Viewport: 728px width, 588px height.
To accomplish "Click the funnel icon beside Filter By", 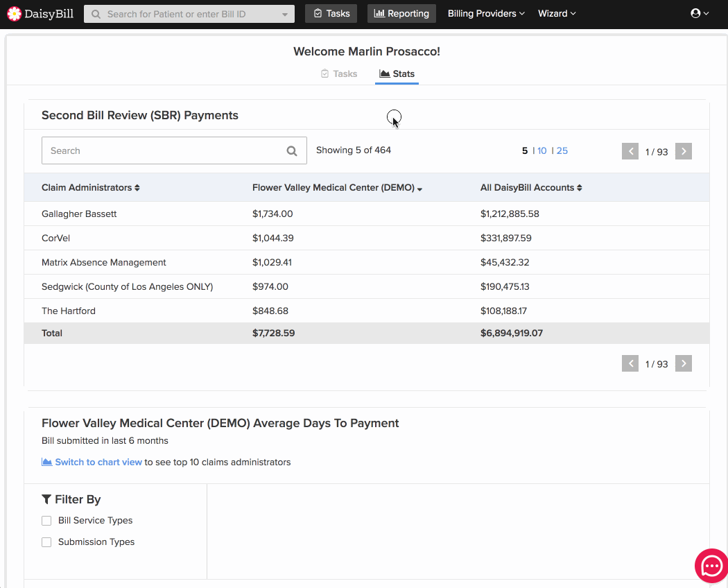I will (x=46, y=499).
